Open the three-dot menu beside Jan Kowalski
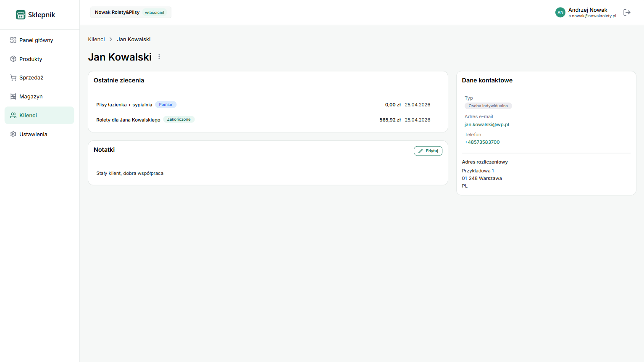 (x=159, y=57)
